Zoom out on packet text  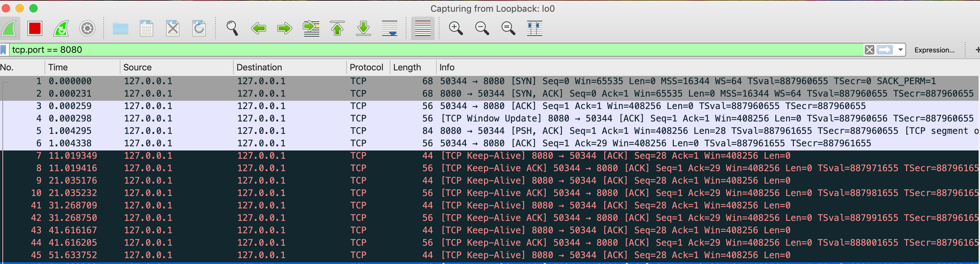pos(482,29)
